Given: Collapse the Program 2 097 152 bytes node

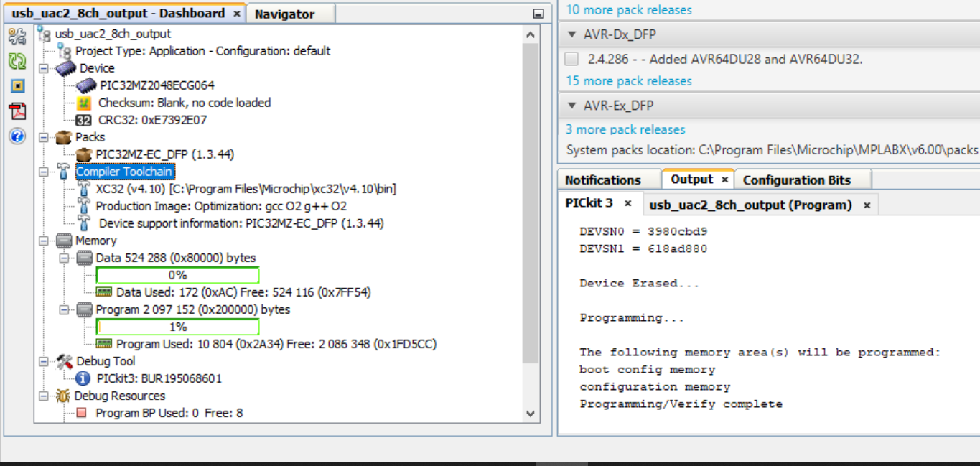Looking at the screenshot, I should pyautogui.click(x=65, y=309).
